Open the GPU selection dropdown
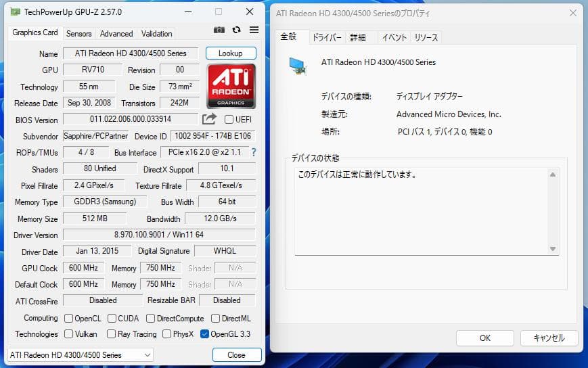Image resolution: width=588 pixels, height=368 pixels. pyautogui.click(x=81, y=355)
